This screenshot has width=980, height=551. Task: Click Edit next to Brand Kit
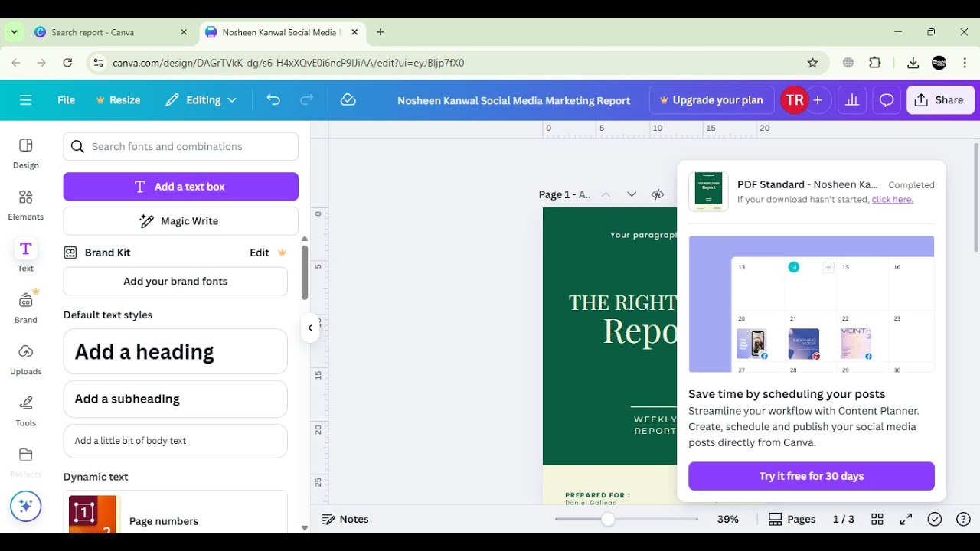click(260, 253)
